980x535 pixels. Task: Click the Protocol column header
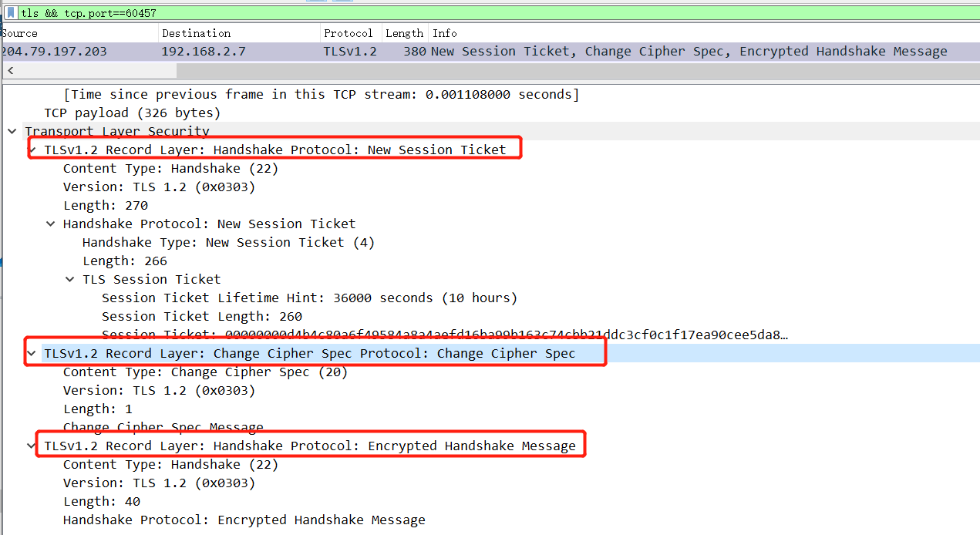348,33
